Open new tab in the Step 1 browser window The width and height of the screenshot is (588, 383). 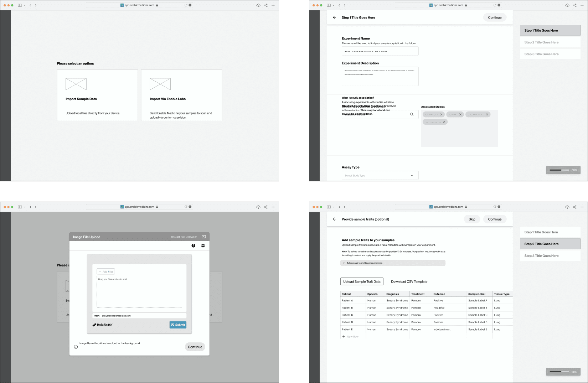[582, 5]
